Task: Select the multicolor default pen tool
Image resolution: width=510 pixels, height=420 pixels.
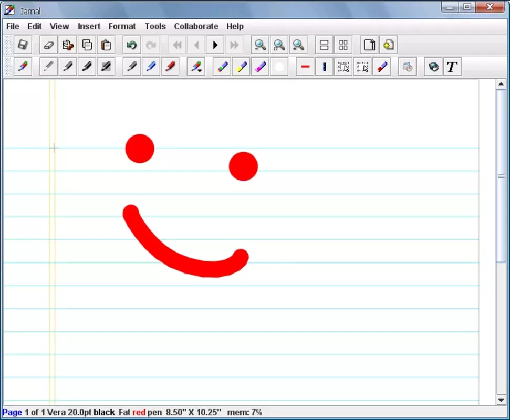Action: click(23, 67)
